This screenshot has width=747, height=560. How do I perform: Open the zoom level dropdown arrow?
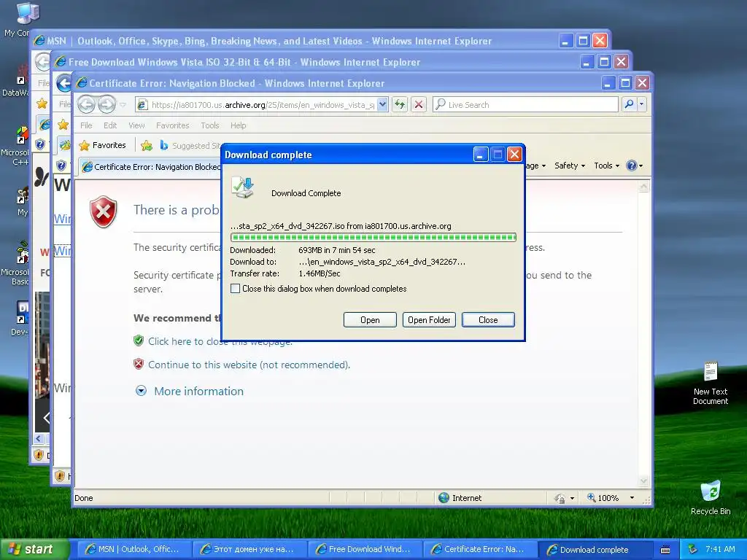[632, 497]
